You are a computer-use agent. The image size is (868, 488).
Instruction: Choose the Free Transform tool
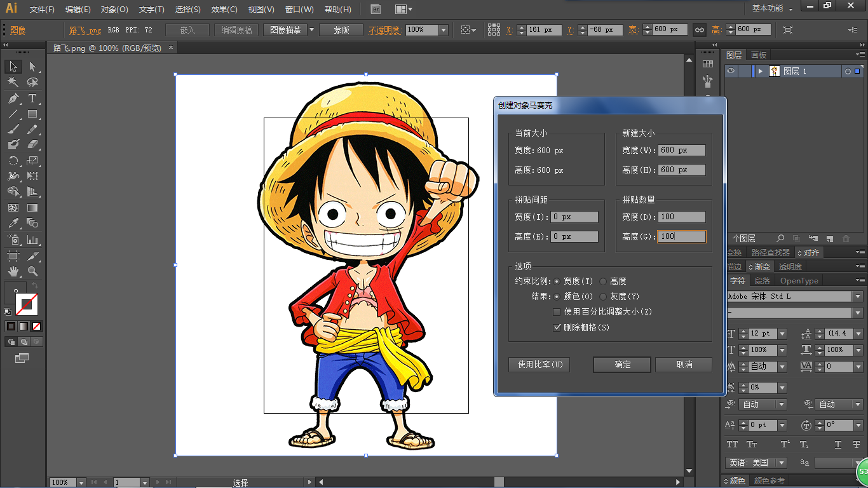(32, 176)
